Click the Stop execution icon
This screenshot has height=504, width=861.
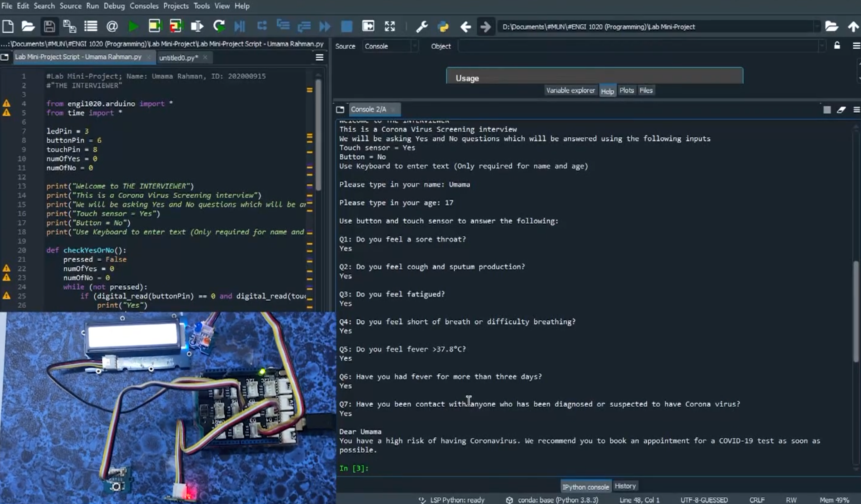pyautogui.click(x=347, y=26)
